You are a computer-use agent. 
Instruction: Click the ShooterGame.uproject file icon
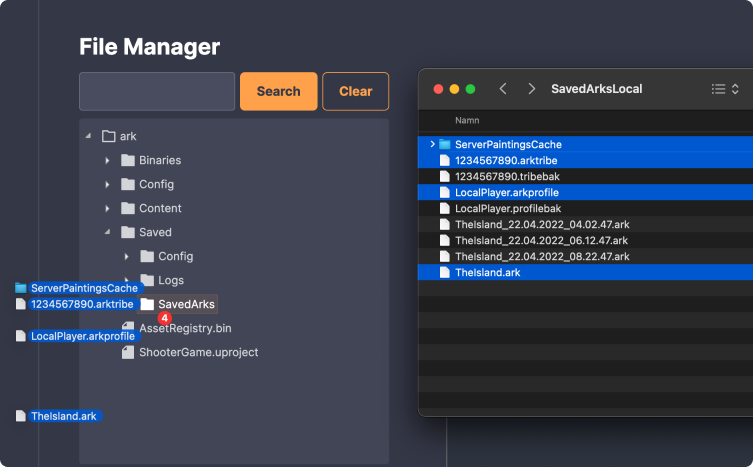128,352
